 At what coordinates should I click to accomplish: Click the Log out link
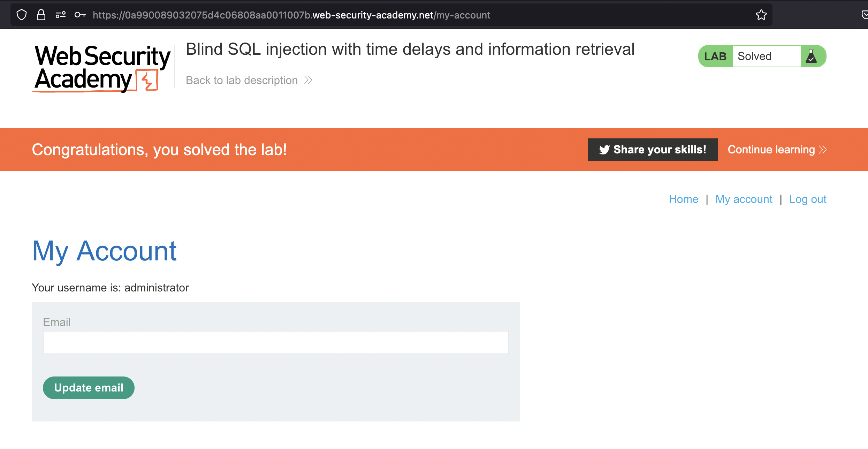807,199
